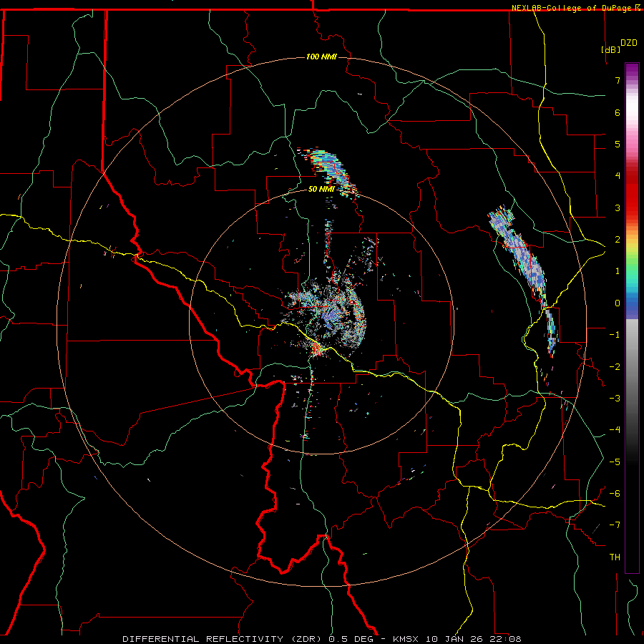
Task: Click the DZD product label
Action: (x=629, y=43)
